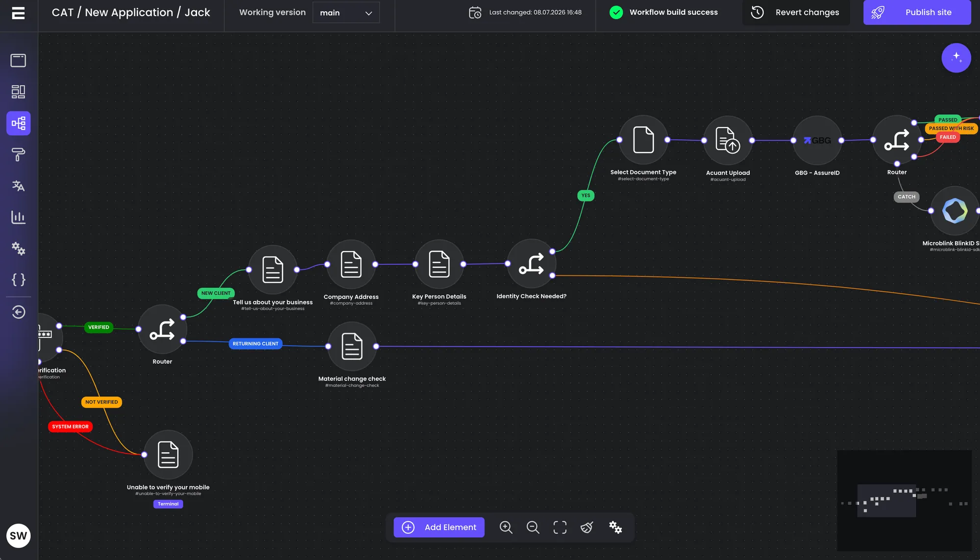Open the main version dropdown

pyautogui.click(x=346, y=13)
